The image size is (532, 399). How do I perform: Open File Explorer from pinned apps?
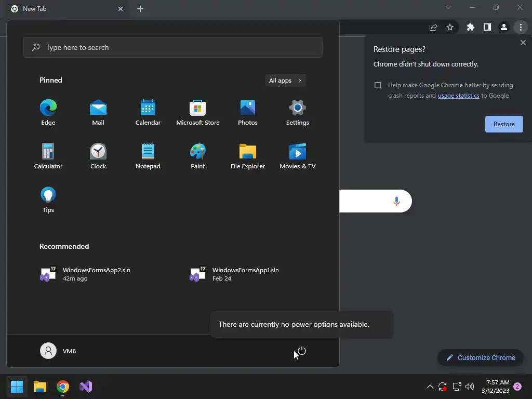248,156
